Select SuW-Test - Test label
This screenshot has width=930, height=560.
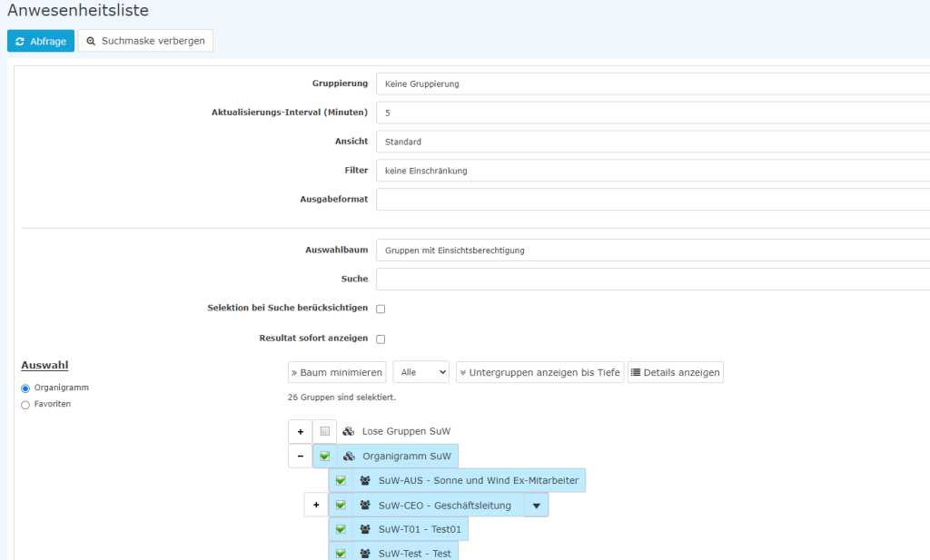(415, 554)
